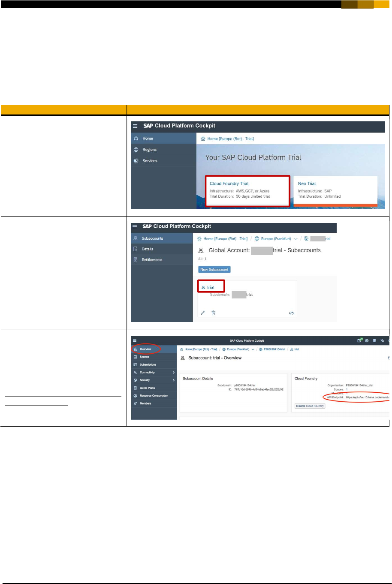Click the link-chain icon in Overview header
The width and height of the screenshot is (392, 584).
click(382, 340)
